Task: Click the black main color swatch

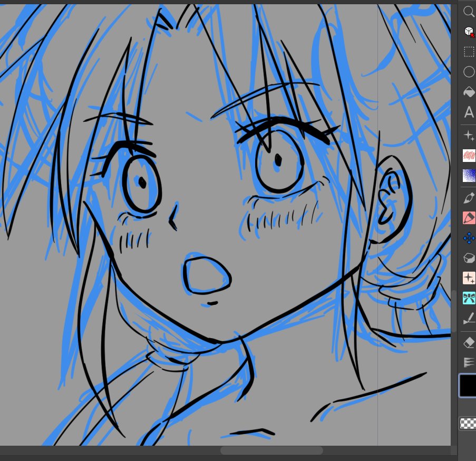Action: tap(468, 386)
